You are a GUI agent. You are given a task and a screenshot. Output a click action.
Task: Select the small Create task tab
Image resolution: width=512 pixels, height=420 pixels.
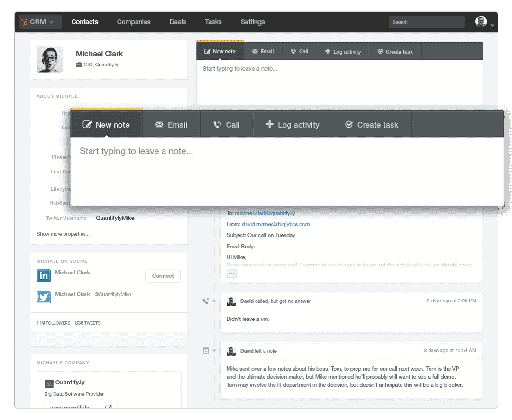coord(395,51)
